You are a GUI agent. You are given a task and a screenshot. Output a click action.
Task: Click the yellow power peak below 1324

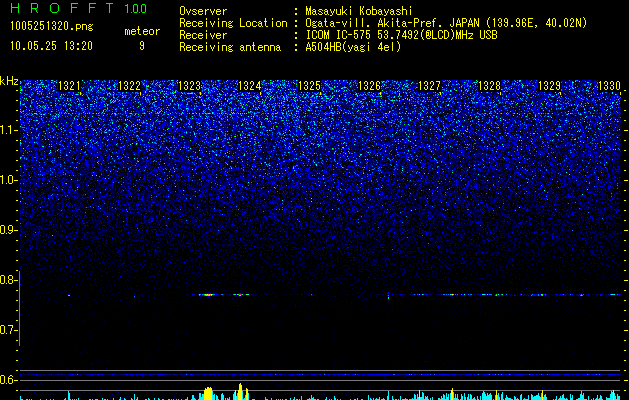[240, 392]
